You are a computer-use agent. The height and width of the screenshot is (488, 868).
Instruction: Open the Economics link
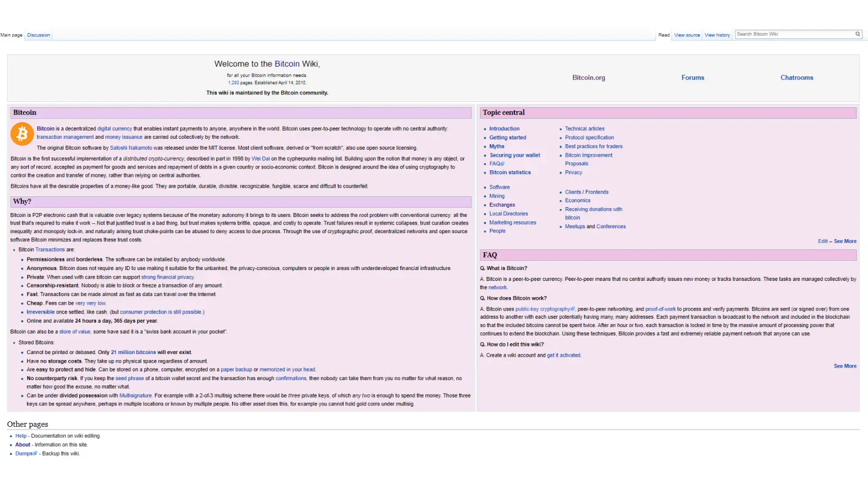coord(578,201)
